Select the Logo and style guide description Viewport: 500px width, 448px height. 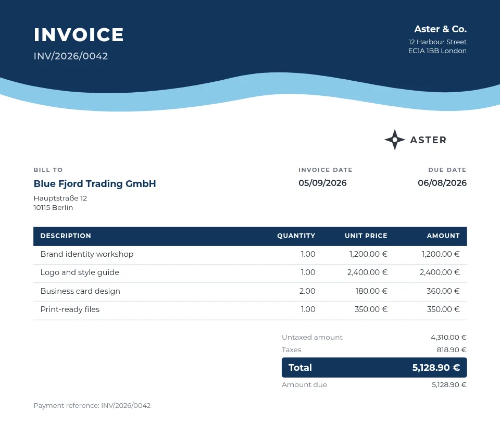click(80, 272)
